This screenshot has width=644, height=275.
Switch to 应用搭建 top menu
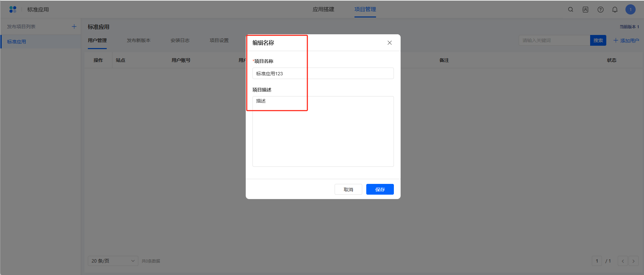(323, 9)
